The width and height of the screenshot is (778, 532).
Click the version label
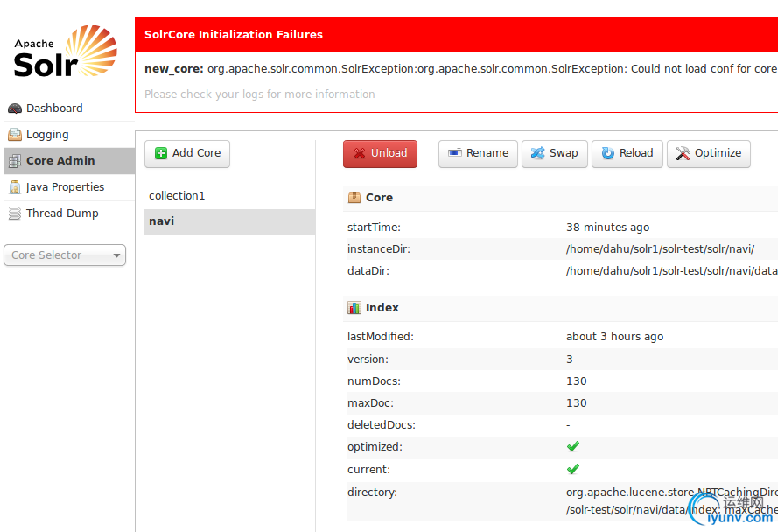click(368, 360)
